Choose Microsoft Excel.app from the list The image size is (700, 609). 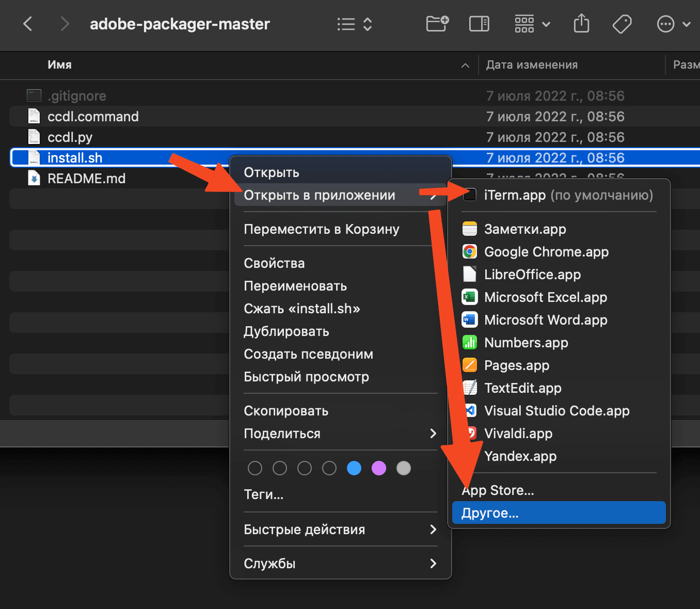[545, 297]
